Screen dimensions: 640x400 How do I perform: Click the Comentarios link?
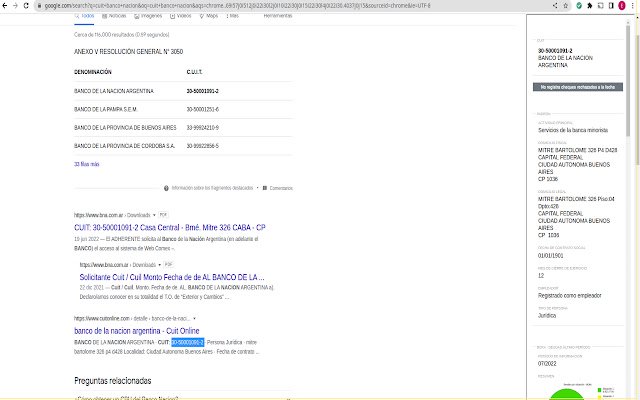tap(281, 188)
